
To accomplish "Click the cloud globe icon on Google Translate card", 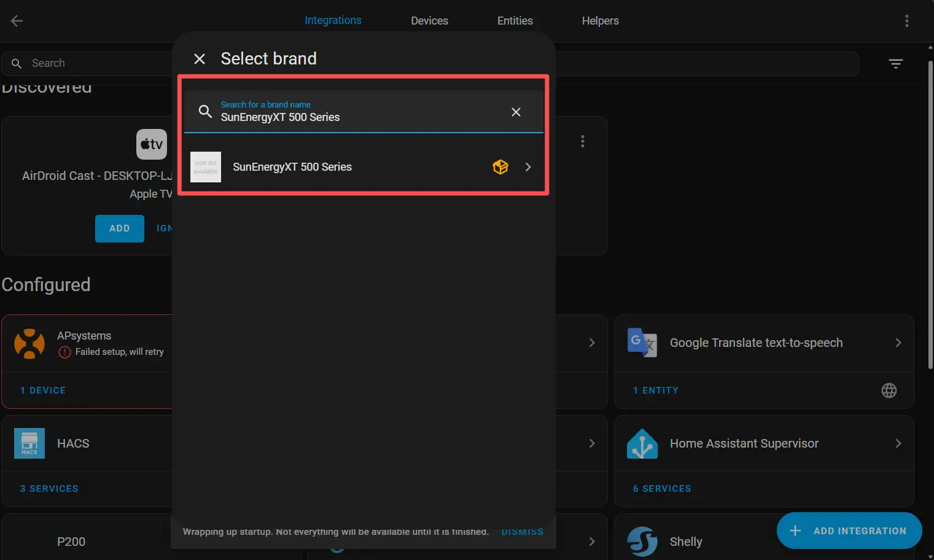I will coord(889,391).
